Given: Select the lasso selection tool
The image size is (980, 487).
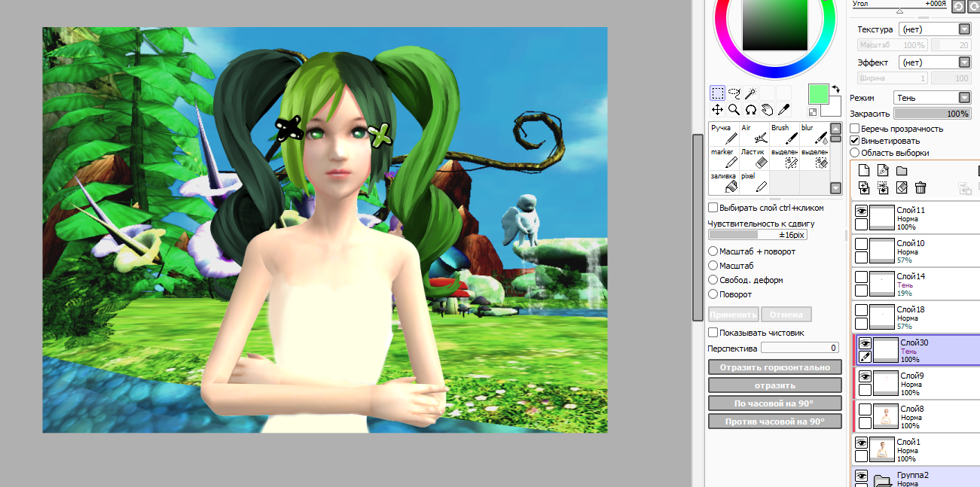Looking at the screenshot, I should point(734,93).
